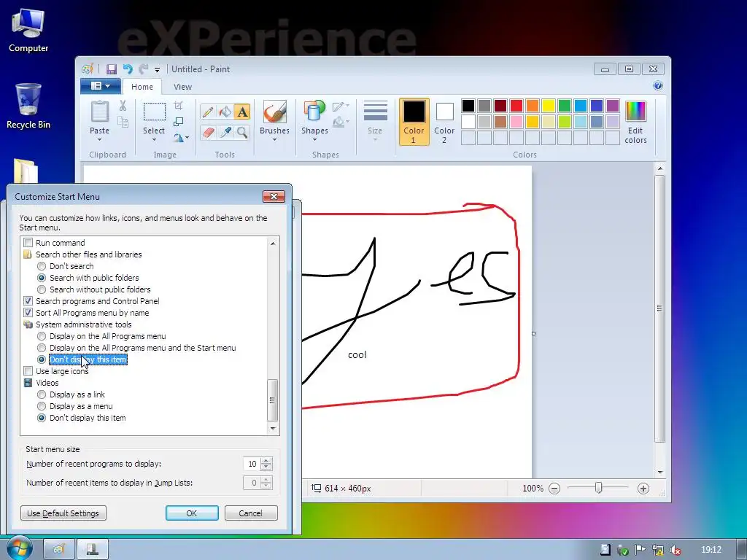This screenshot has width=747, height=560.
Task: Click the Action Center flag tray icon
Action: tap(640, 550)
